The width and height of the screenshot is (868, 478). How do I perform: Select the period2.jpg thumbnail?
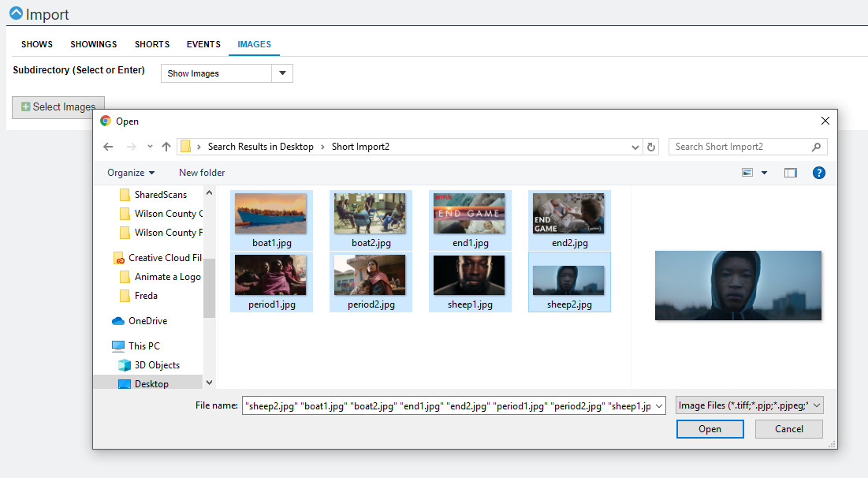(x=371, y=282)
